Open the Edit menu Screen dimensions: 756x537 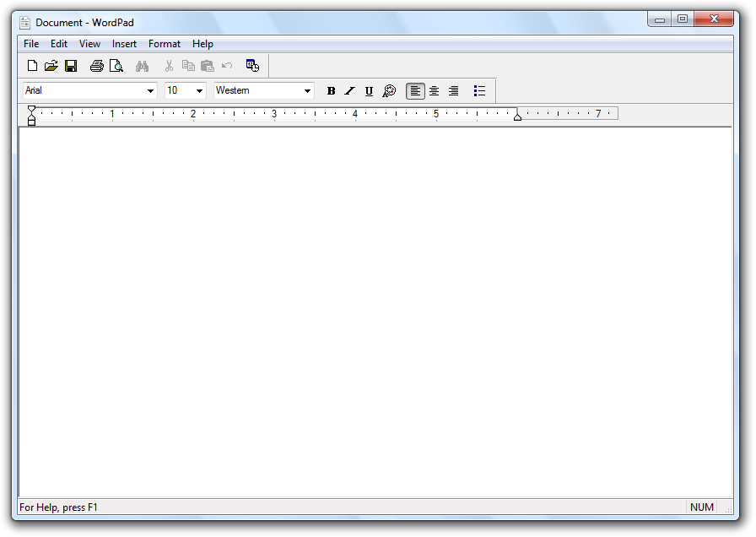pos(59,44)
